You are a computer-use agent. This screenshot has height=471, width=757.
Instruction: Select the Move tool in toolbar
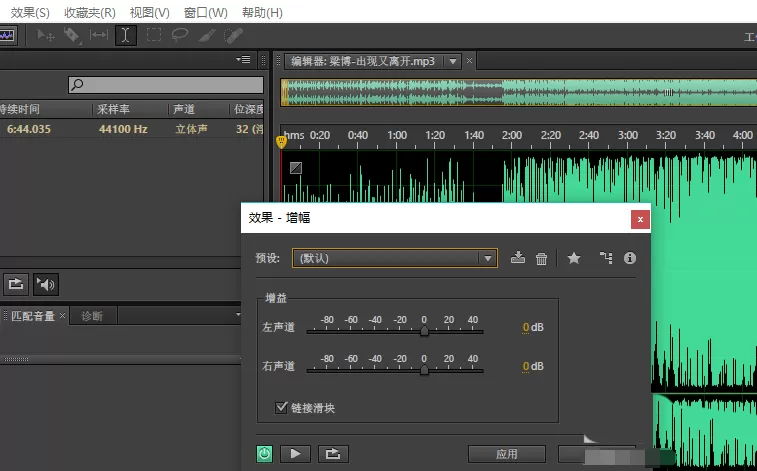[x=46, y=36]
